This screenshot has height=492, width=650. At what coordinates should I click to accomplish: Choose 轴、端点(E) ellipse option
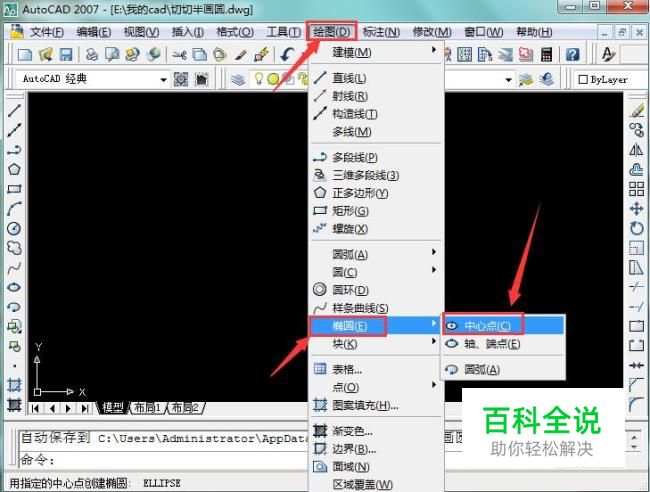pyautogui.click(x=503, y=344)
